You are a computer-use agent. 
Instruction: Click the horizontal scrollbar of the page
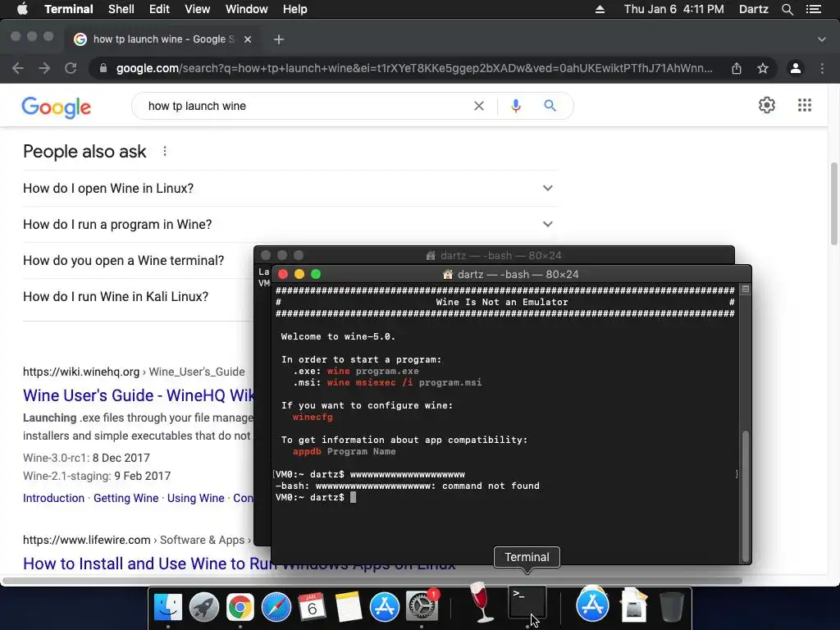click(x=372, y=580)
